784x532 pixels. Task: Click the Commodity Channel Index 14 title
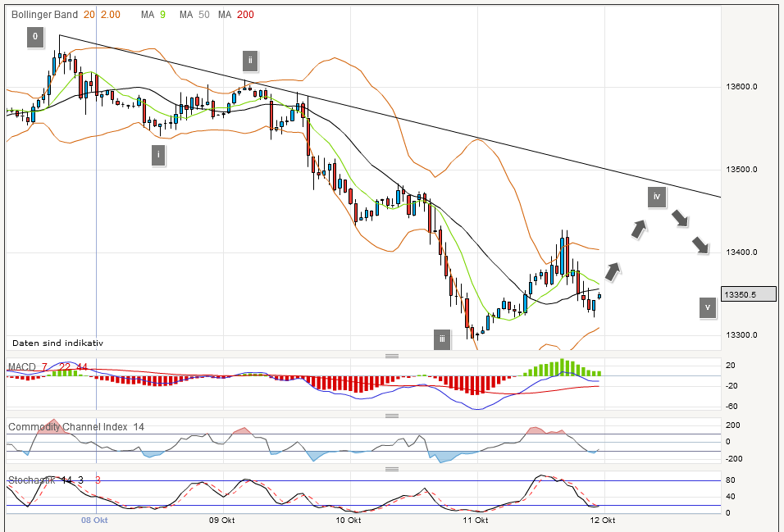click(76, 427)
